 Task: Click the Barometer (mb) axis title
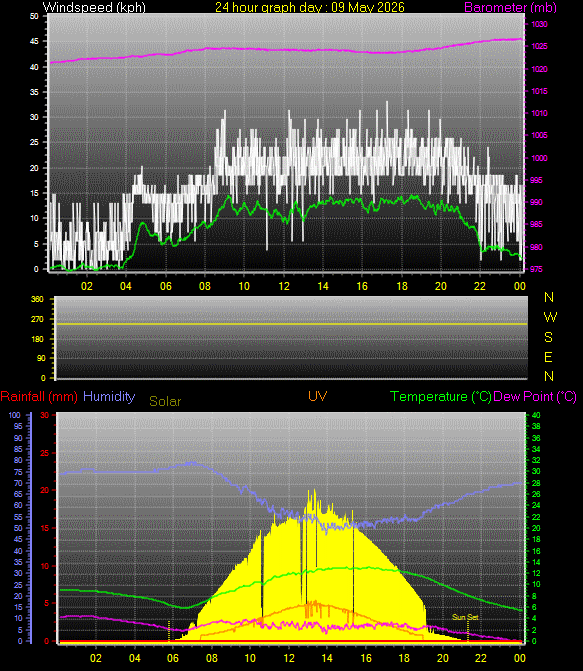[510, 7]
